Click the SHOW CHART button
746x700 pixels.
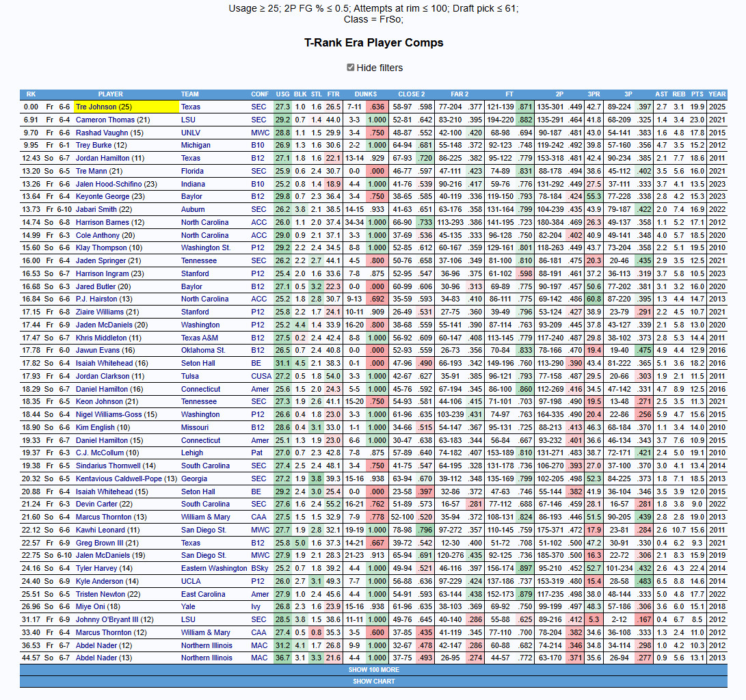[x=373, y=682]
